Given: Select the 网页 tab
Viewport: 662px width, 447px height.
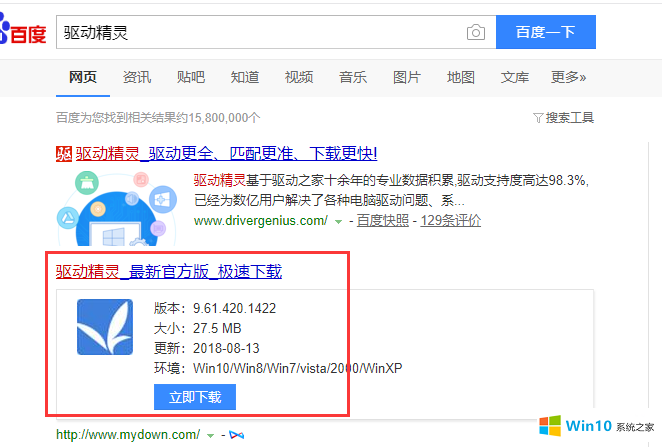Looking at the screenshot, I should (83, 77).
